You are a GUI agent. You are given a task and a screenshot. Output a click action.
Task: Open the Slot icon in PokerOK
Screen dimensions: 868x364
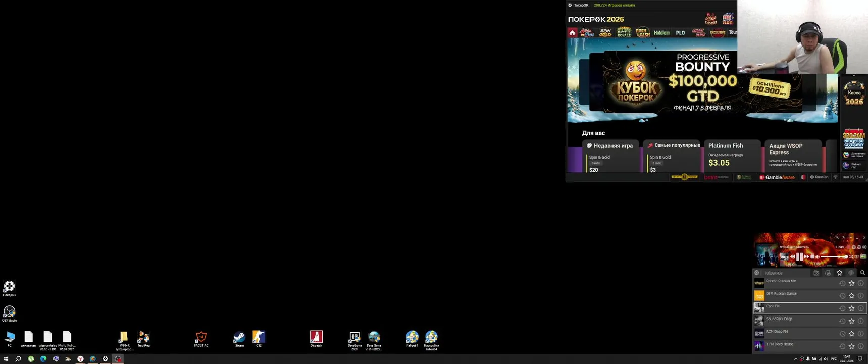728,19
